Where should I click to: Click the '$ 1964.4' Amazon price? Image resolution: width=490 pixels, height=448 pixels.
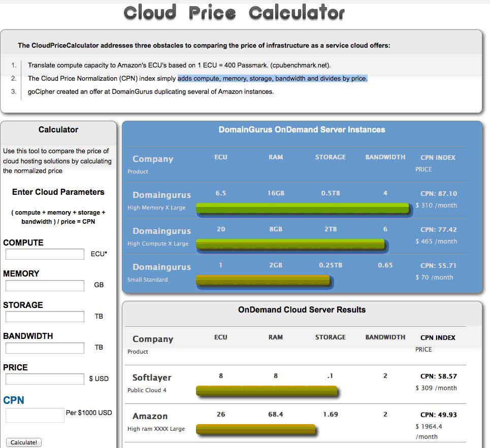(x=429, y=427)
